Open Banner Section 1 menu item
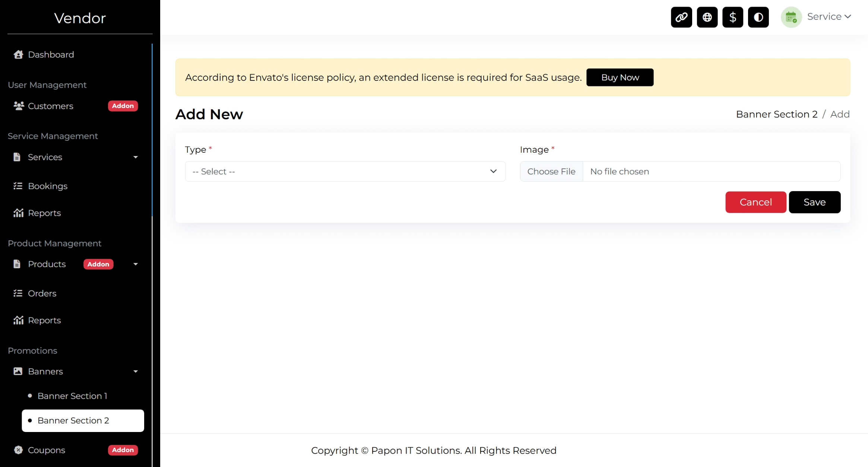Viewport: 868px width, 467px height. click(x=72, y=396)
